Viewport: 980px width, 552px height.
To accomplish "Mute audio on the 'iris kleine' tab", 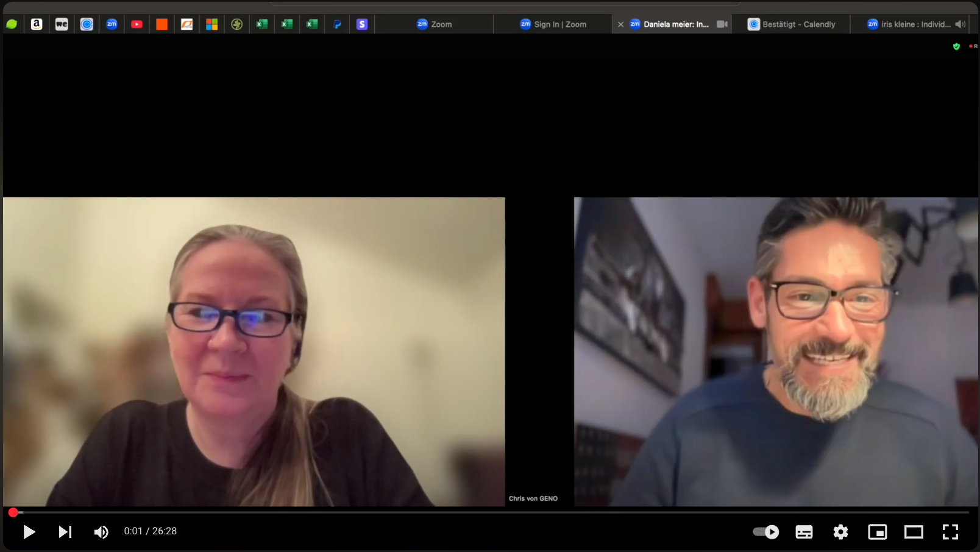I will 960,24.
